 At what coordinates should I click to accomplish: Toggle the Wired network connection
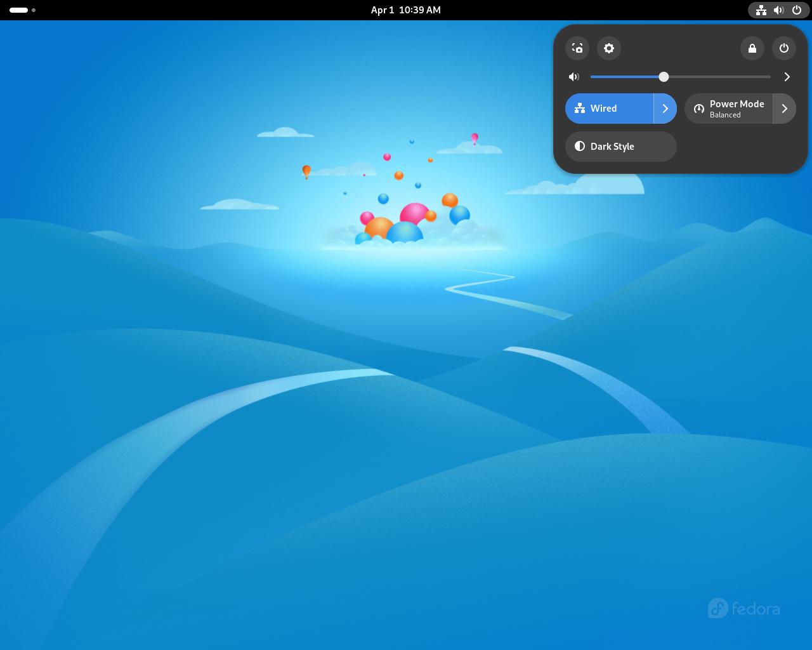tap(609, 109)
